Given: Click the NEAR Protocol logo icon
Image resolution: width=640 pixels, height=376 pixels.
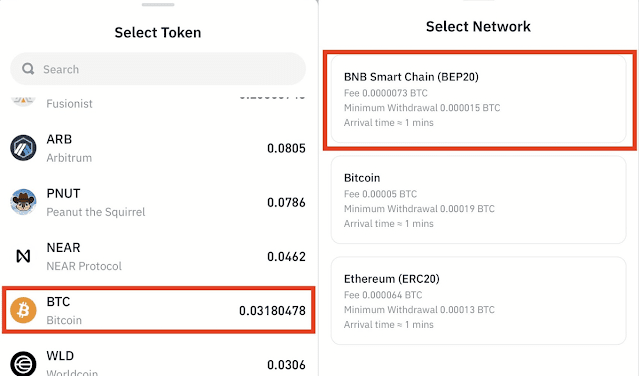Looking at the screenshot, I should coord(23,256).
